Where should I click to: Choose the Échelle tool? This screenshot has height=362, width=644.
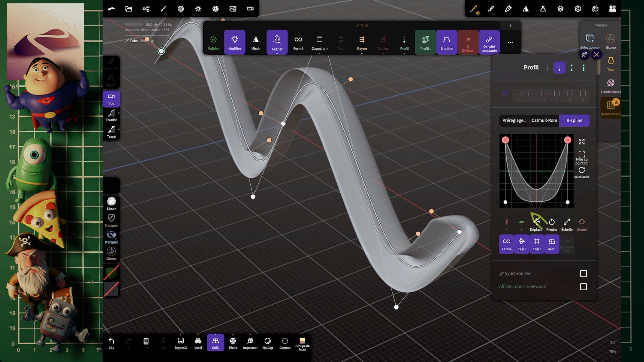[x=567, y=224]
